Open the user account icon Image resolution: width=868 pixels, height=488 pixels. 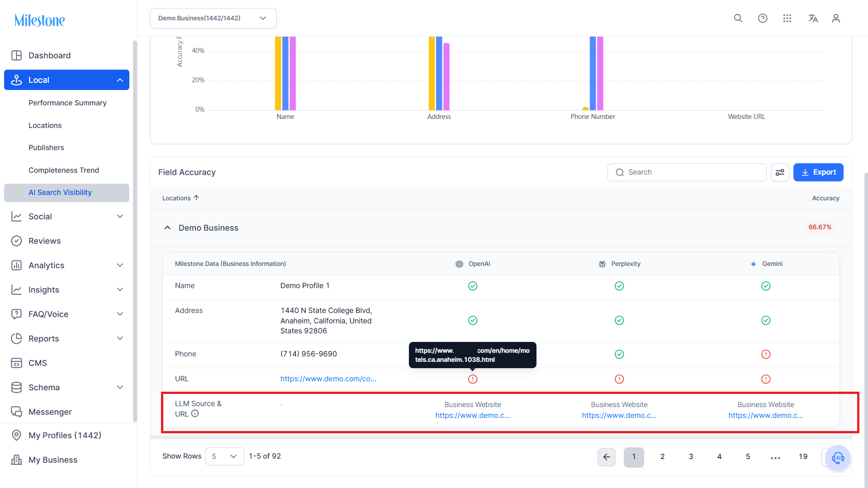pos(836,18)
